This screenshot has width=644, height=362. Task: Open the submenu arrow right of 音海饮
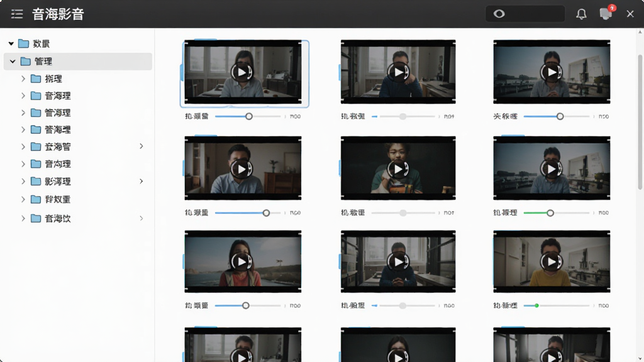point(142,218)
